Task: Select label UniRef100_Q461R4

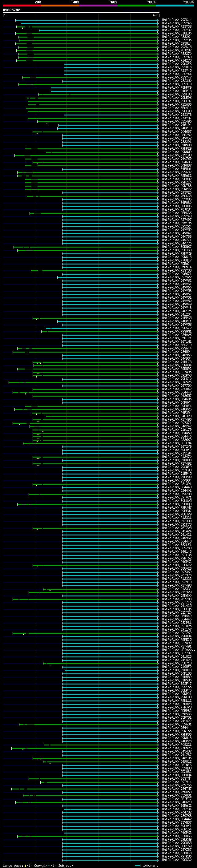Action: click(x=176, y=125)
